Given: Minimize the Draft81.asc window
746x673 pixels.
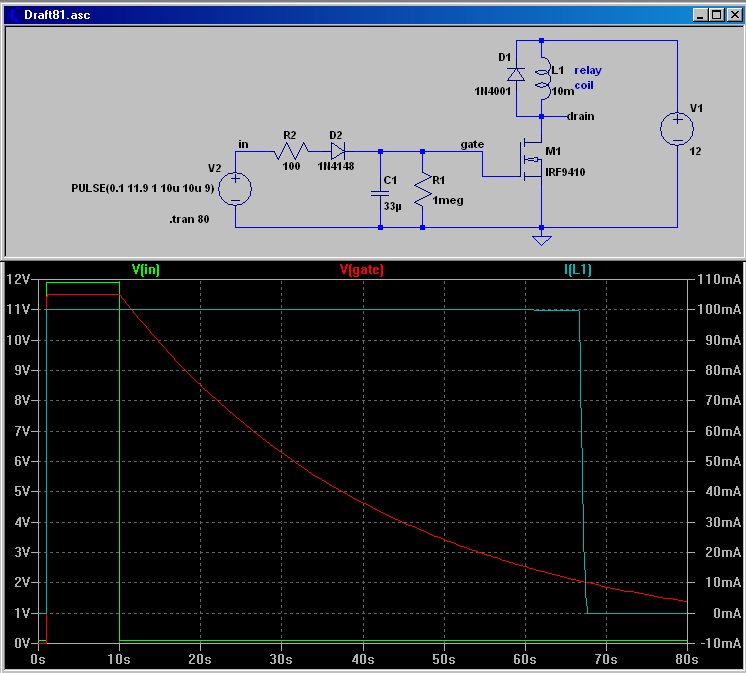Looking at the screenshot, I should (699, 15).
